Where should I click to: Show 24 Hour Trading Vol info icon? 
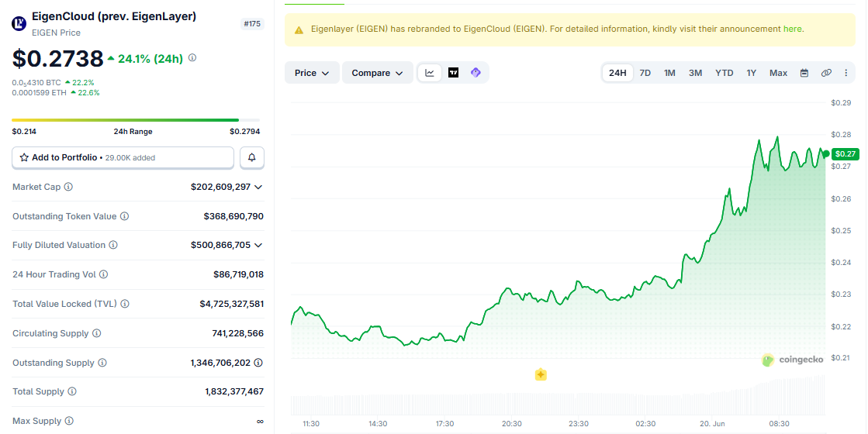click(x=103, y=274)
